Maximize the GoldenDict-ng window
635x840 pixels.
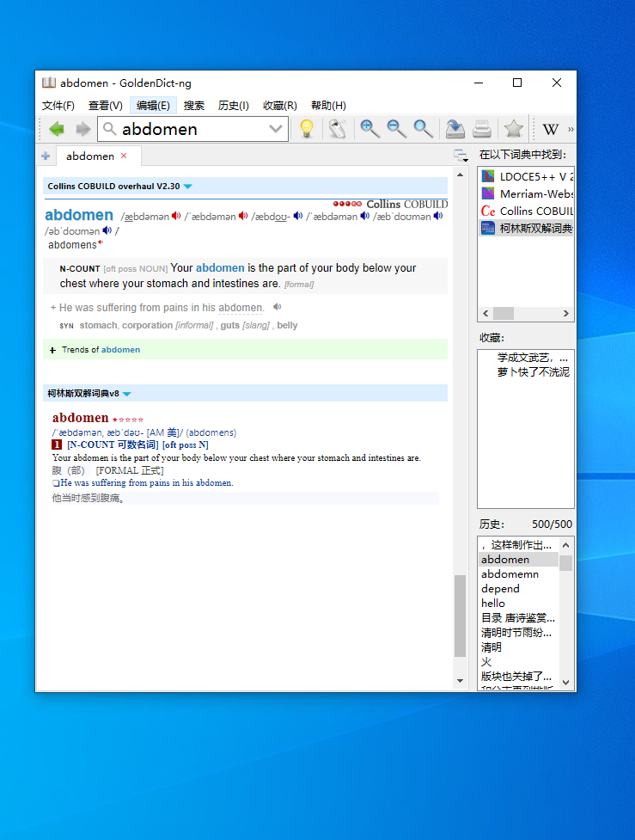pos(517,83)
